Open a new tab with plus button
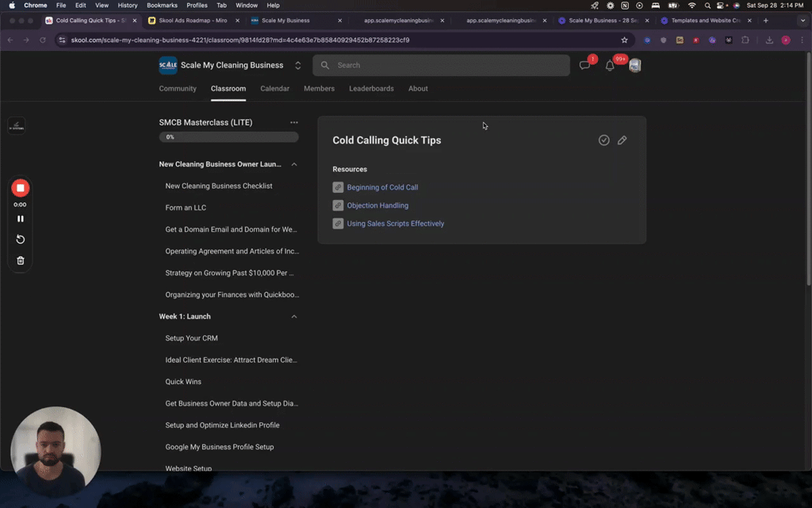Screen dimensions: 812x508 (x=766, y=21)
